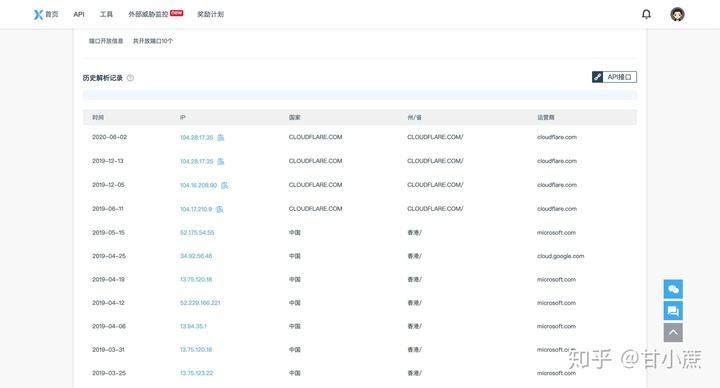
Task: Select the date cell 2019-12-13
Action: 108,161
